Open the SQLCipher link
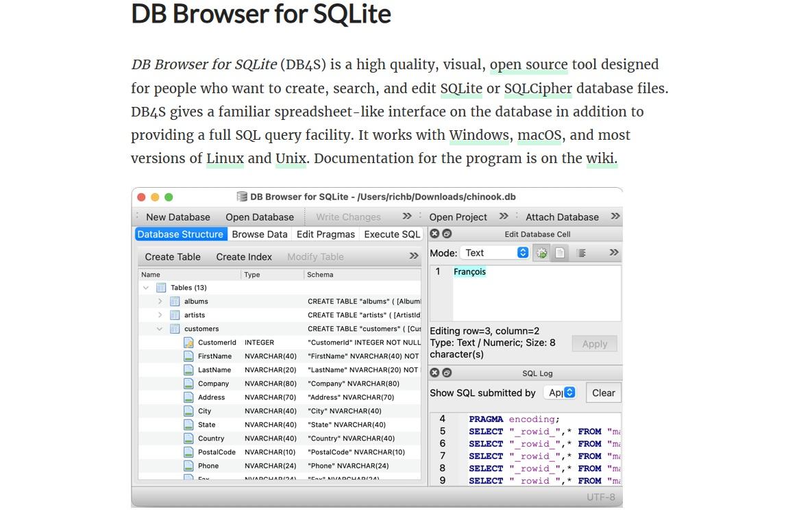The width and height of the screenshot is (812, 516). (538, 88)
